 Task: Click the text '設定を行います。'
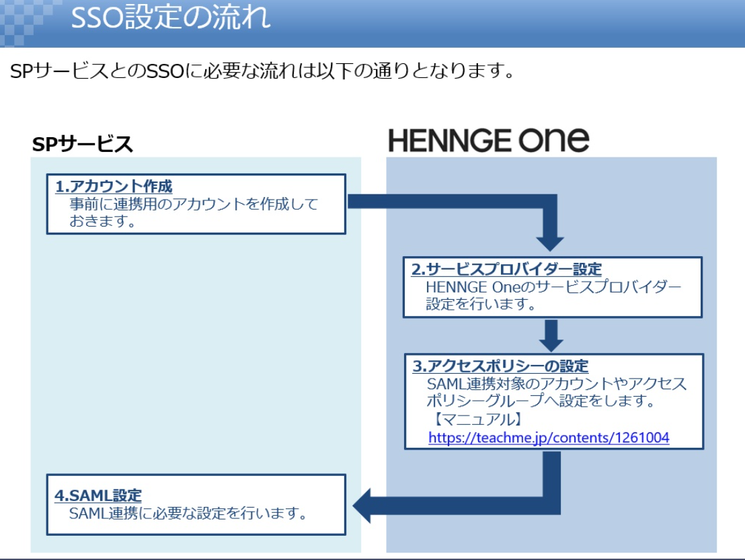481,304
